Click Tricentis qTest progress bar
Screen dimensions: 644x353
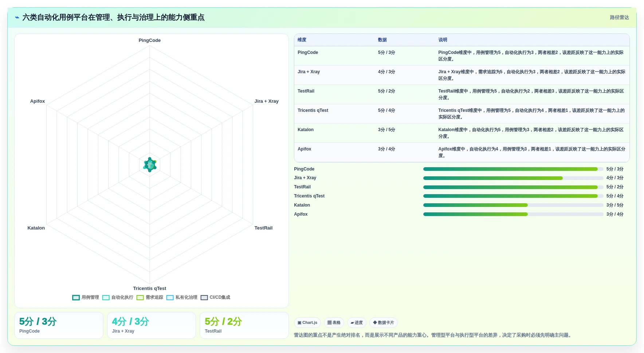coord(513,196)
